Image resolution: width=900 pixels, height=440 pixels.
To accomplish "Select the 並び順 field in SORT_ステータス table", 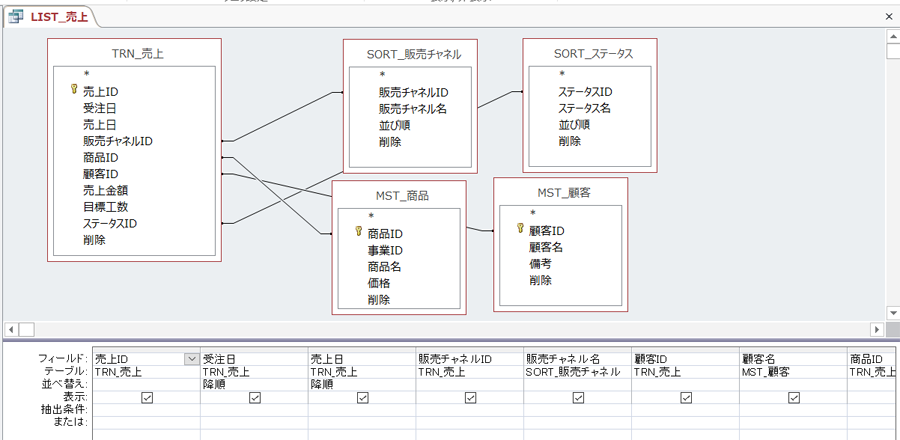I will tap(574, 125).
